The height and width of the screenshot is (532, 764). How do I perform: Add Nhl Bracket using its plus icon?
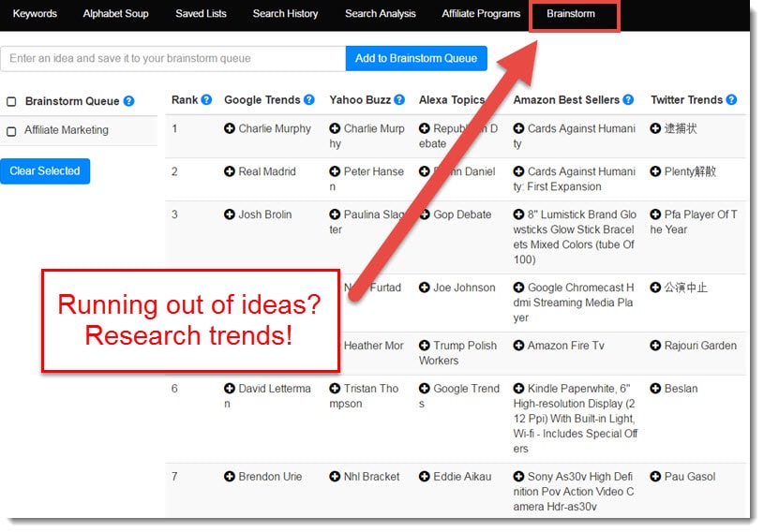(x=335, y=476)
